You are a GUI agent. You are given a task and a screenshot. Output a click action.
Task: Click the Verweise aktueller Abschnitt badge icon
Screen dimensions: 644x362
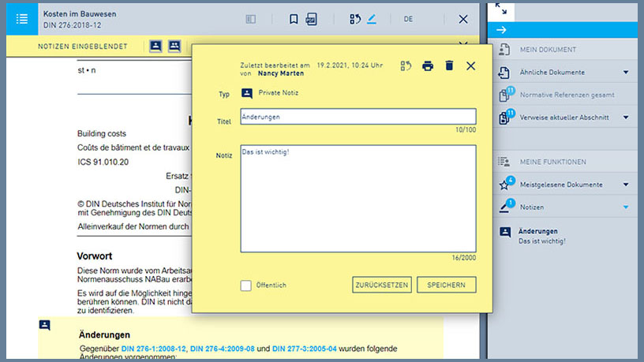point(506,117)
